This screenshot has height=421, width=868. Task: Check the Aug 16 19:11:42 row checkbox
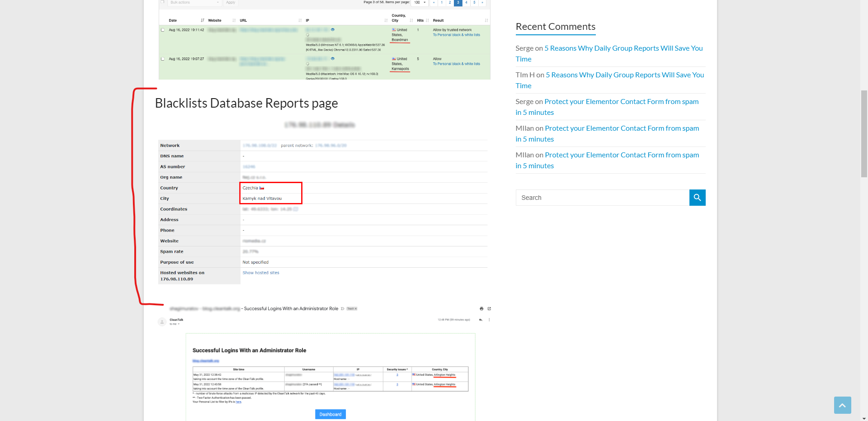coord(163,30)
